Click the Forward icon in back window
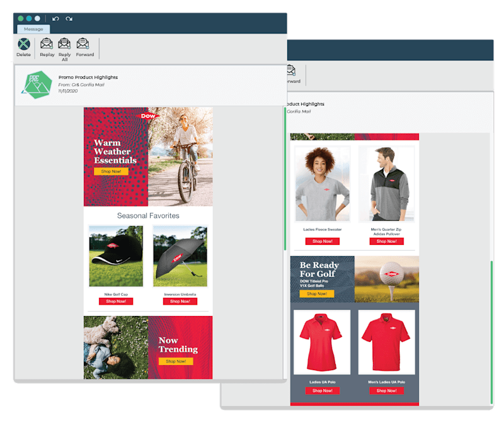This screenshot has width=504, height=423. (x=292, y=70)
